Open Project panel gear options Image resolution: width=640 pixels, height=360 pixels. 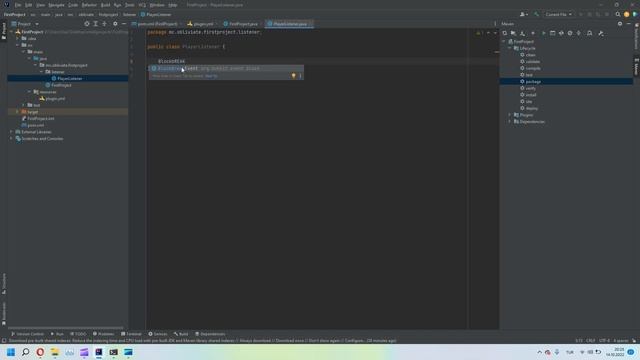tap(115, 24)
